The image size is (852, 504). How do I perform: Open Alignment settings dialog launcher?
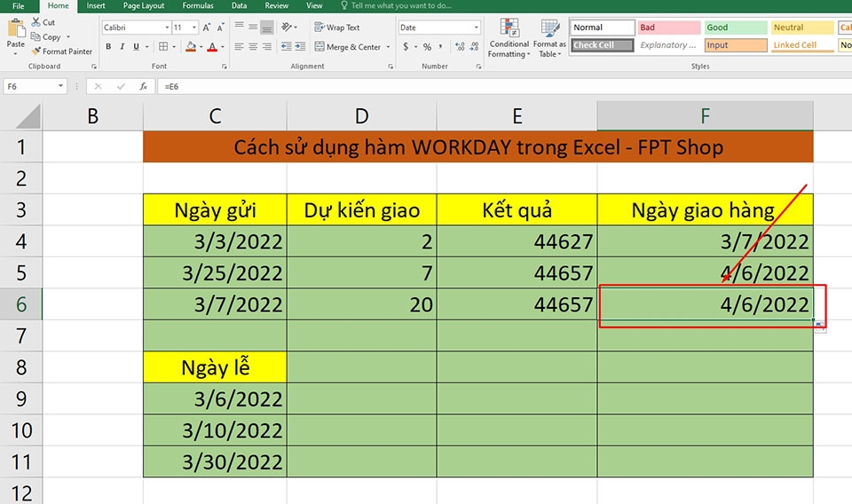coord(390,67)
